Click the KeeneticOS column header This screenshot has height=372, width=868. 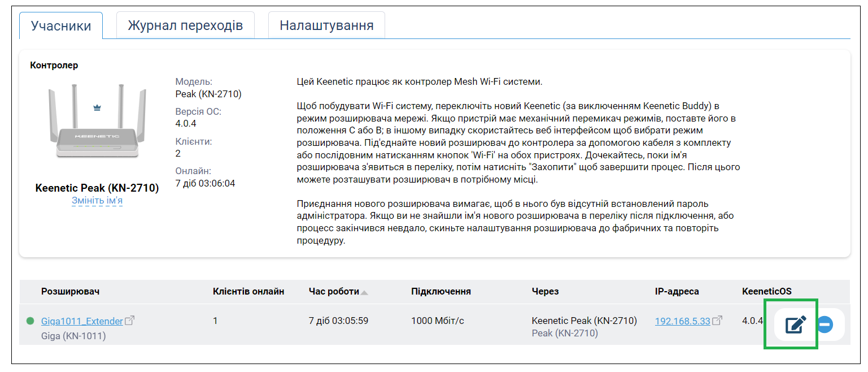(x=766, y=292)
